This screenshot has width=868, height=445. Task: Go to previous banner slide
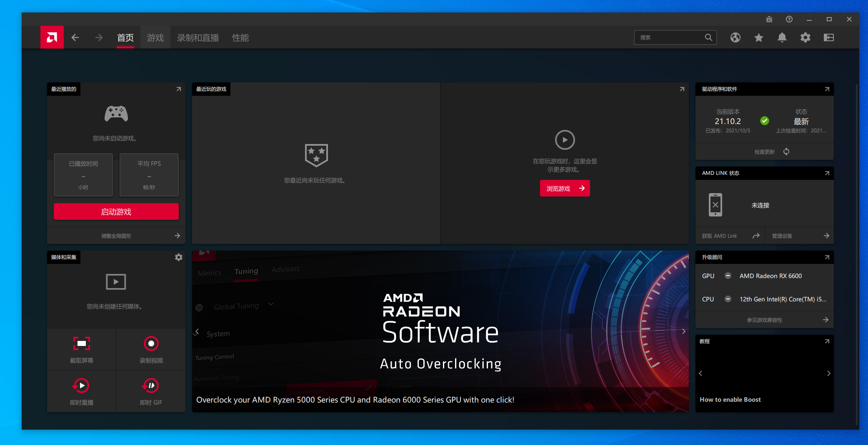[197, 331]
